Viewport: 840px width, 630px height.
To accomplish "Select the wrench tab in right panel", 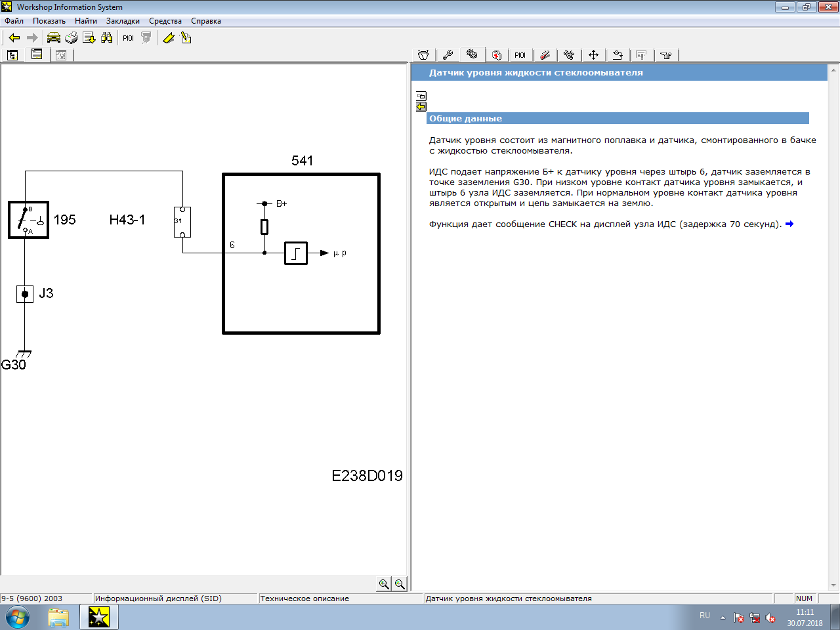I will pos(448,55).
